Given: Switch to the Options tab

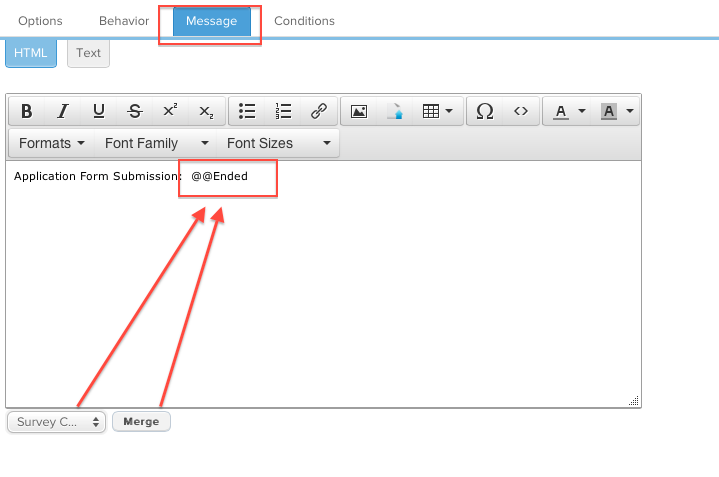Looking at the screenshot, I should (40, 21).
